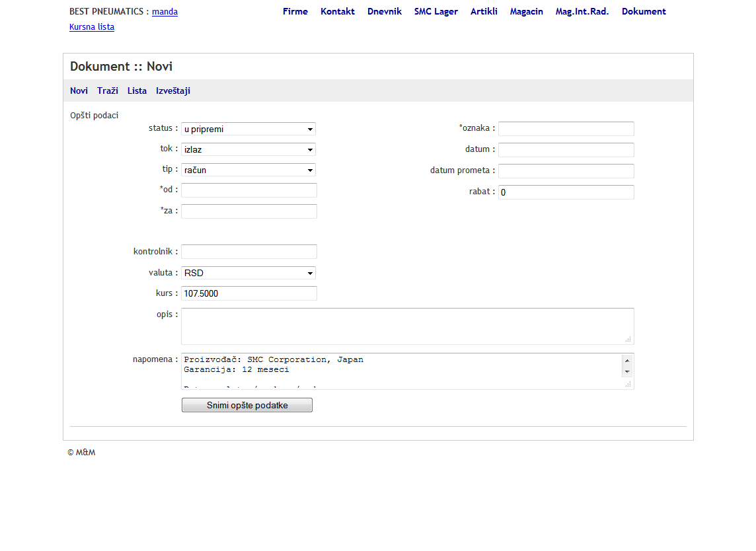
Task: Open the tip dropdown showing račun
Action: (248, 170)
